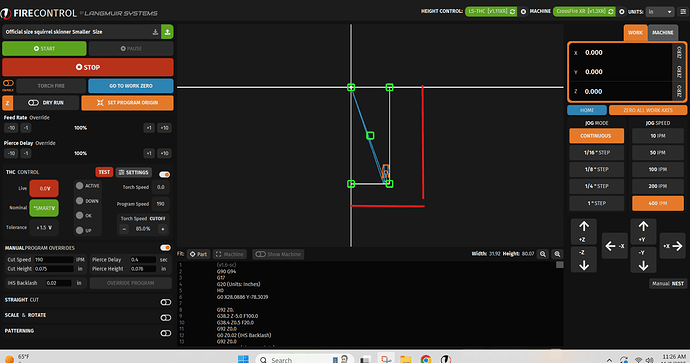Zero the Y work axis
This screenshot has width=690, height=363.
point(679,72)
